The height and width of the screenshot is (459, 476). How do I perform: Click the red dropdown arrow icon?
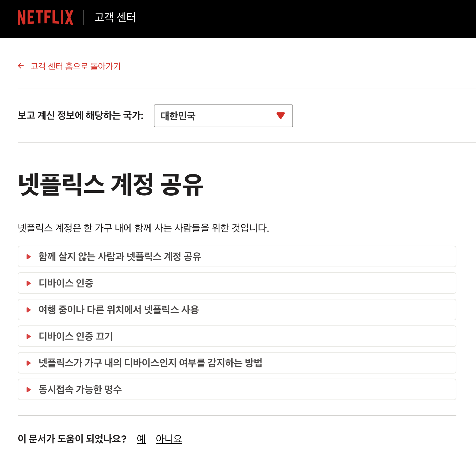[280, 116]
